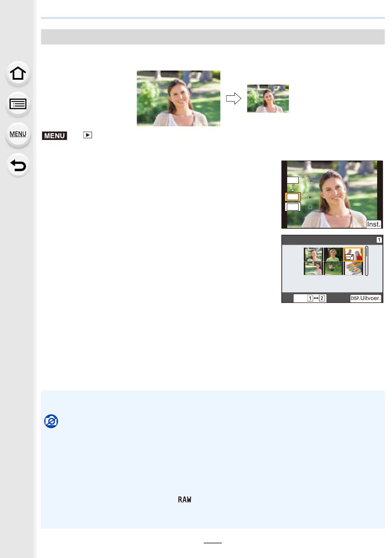Click the RAW icon in the notes
The width and height of the screenshot is (392, 558).
click(184, 499)
